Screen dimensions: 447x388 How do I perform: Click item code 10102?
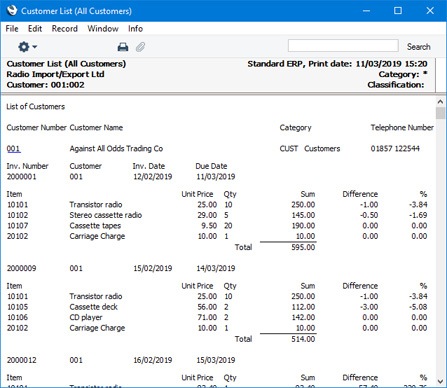[18, 215]
